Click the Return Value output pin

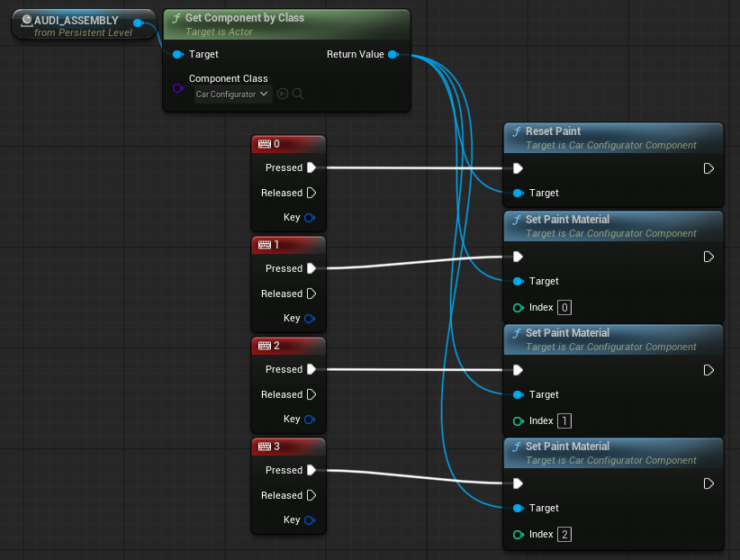[x=393, y=54]
